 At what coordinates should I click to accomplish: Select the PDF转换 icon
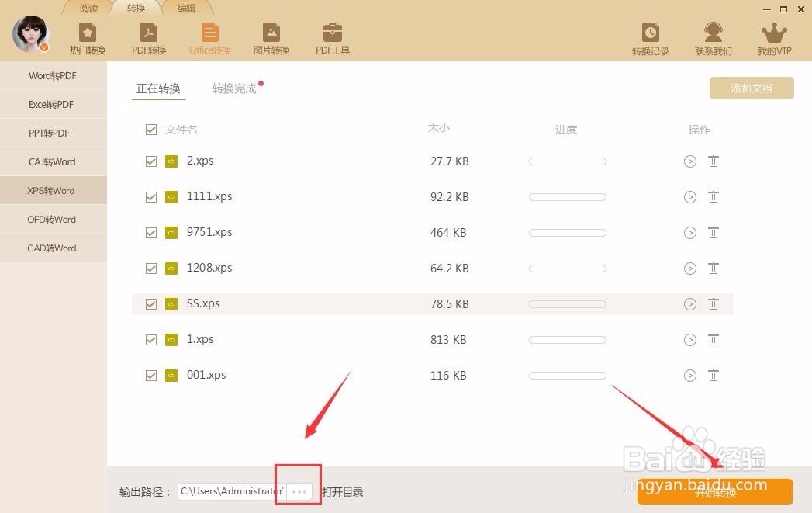(x=148, y=36)
